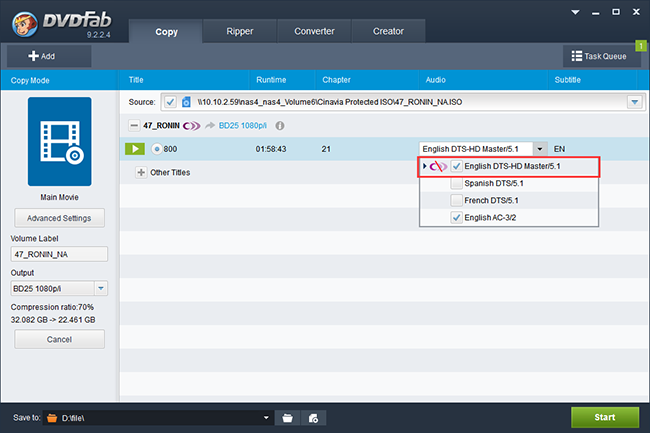Show info for 47_RONIN disc
The width and height of the screenshot is (650, 433).
tap(280, 126)
